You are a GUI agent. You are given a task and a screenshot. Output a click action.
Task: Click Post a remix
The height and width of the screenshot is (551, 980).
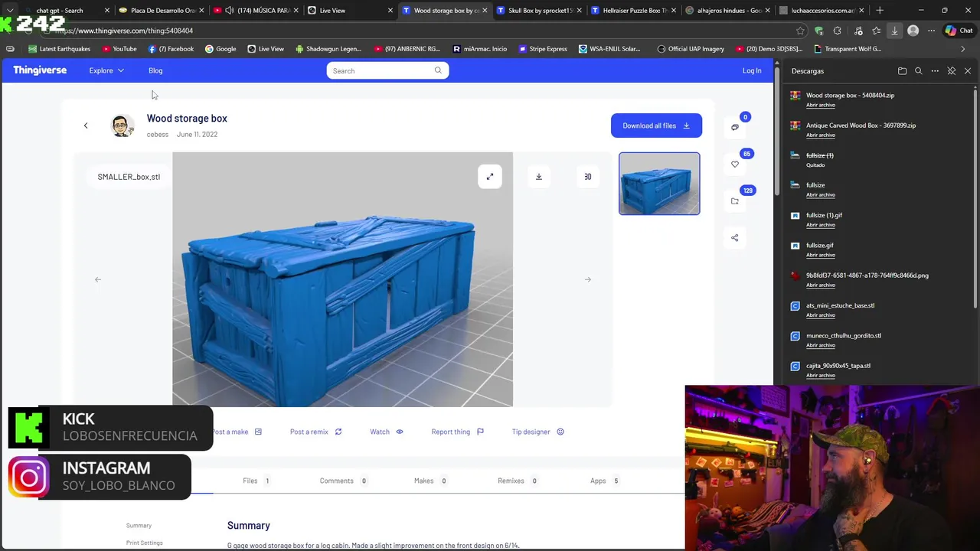coord(316,432)
